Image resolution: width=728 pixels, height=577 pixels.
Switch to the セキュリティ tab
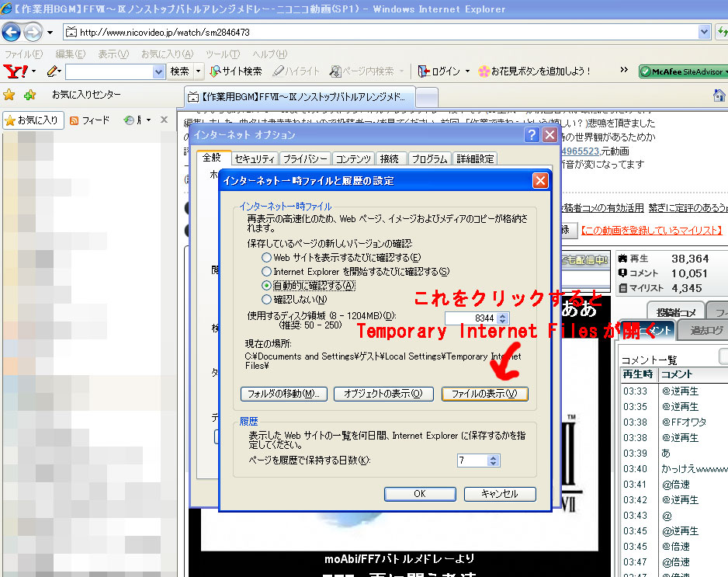click(255, 159)
